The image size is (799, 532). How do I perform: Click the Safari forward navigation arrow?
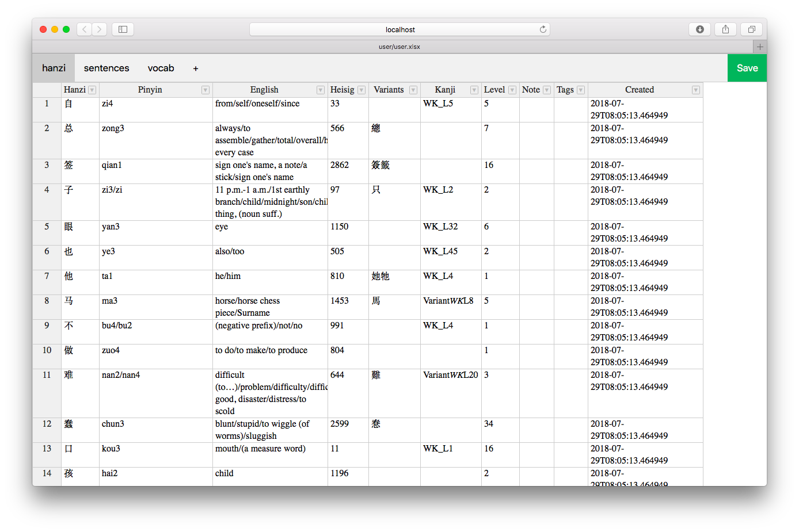pyautogui.click(x=100, y=29)
